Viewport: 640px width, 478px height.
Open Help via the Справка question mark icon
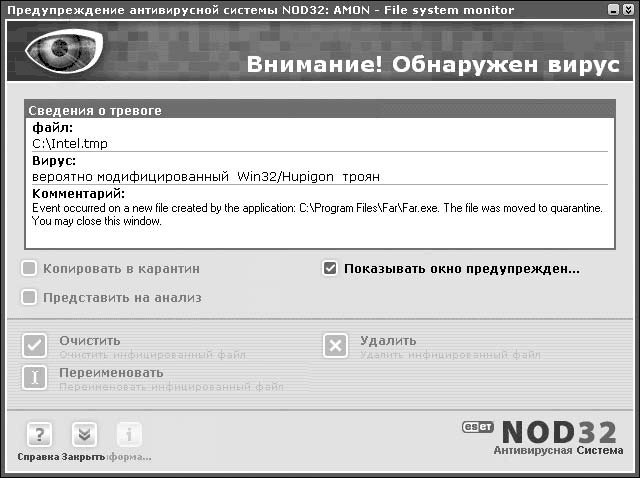pyautogui.click(x=38, y=435)
